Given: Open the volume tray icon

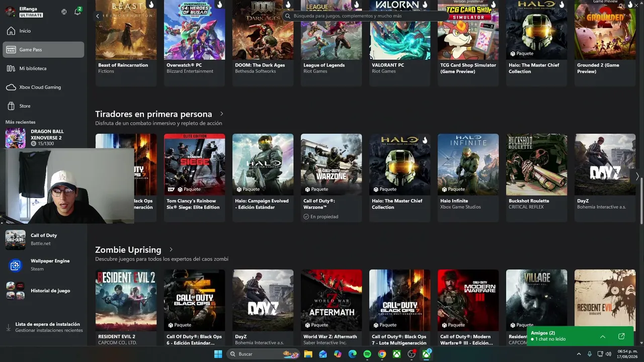Looking at the screenshot, I should (x=609, y=354).
